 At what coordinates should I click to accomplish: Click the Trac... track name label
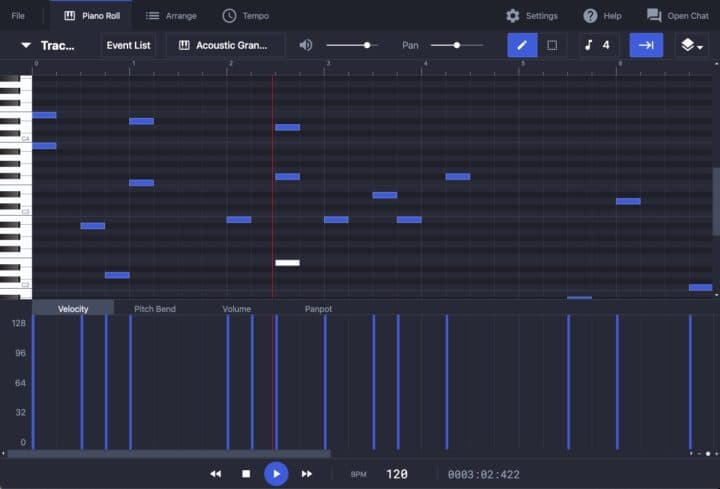(x=57, y=45)
